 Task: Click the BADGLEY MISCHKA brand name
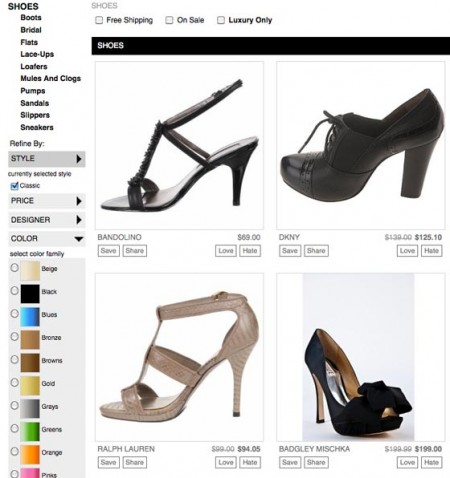[x=314, y=449]
